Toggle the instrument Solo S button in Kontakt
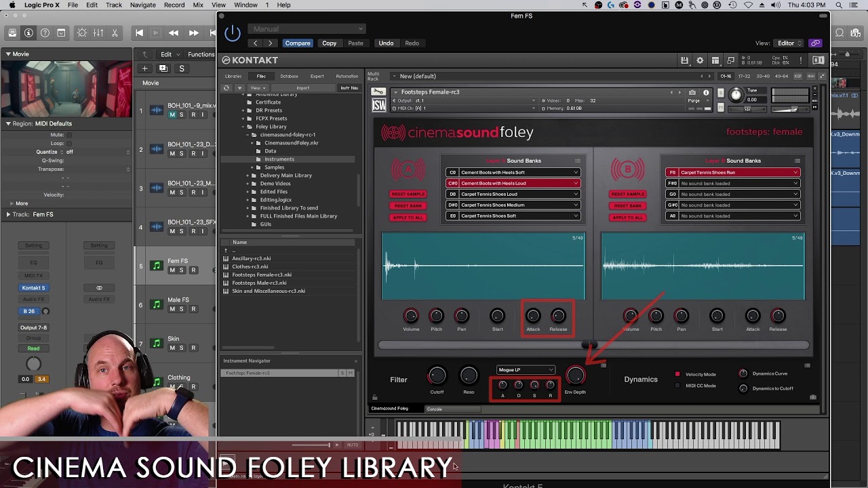868x488 pixels. [x=721, y=92]
